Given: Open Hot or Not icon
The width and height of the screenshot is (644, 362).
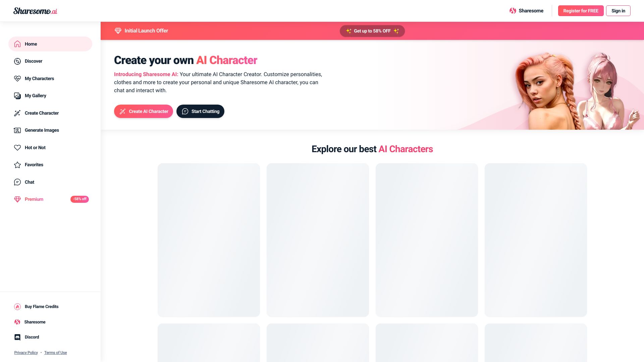Looking at the screenshot, I should click(17, 147).
